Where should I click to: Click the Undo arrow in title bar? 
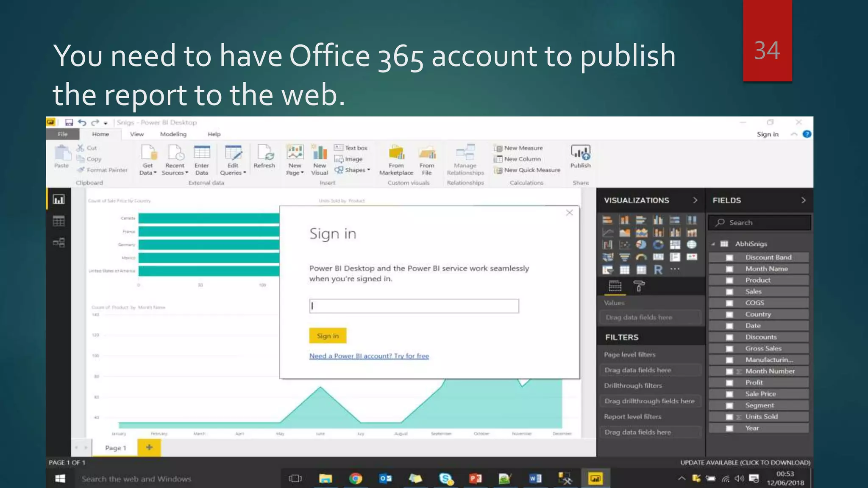82,122
